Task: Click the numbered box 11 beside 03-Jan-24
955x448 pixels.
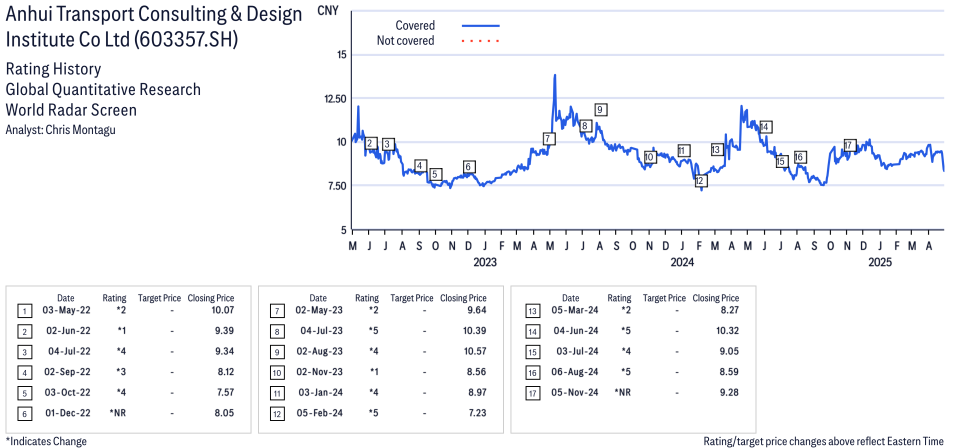Action: click(x=276, y=393)
